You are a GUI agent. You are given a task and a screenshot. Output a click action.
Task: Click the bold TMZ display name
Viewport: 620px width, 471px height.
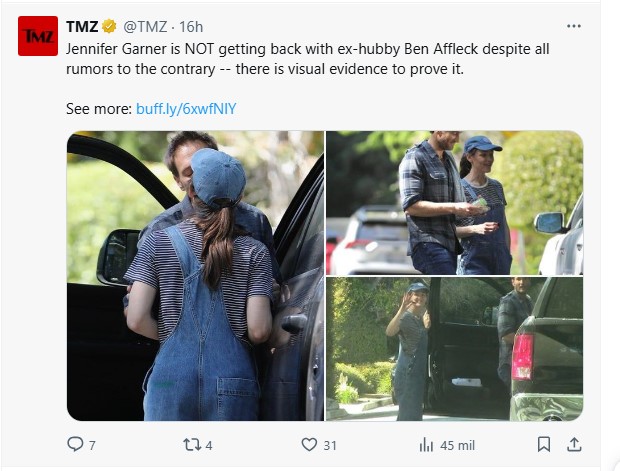(82, 26)
